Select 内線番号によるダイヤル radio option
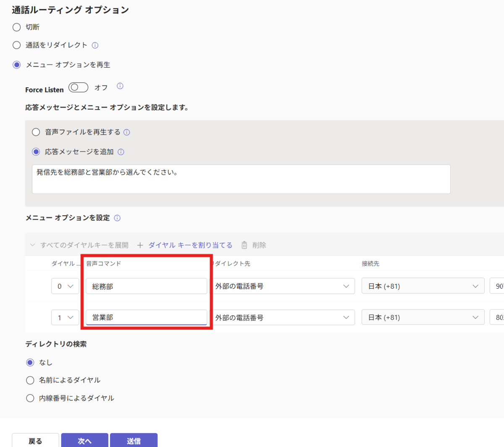Screen dimensions: 504x447 [30, 398]
